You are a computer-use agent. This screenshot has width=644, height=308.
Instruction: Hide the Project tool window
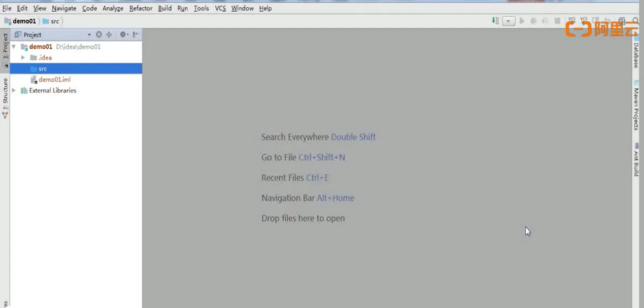135,35
